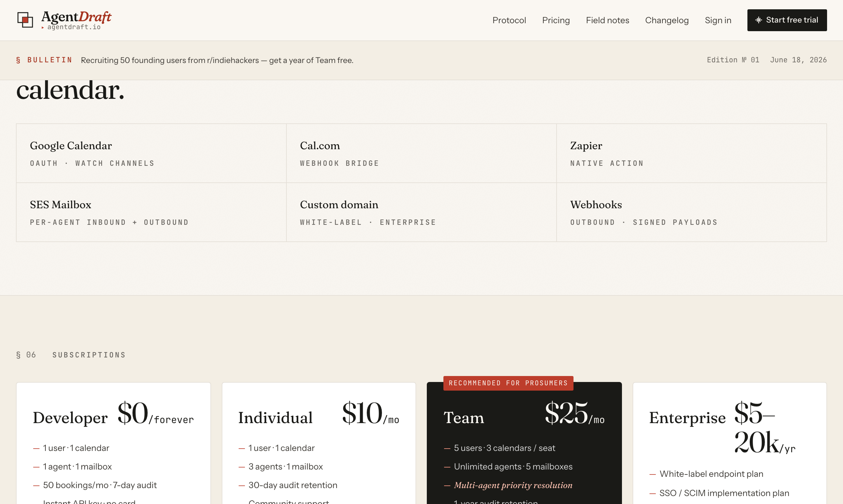Click the OAUTH · WATCH CHANNELS caption

[x=92, y=163]
